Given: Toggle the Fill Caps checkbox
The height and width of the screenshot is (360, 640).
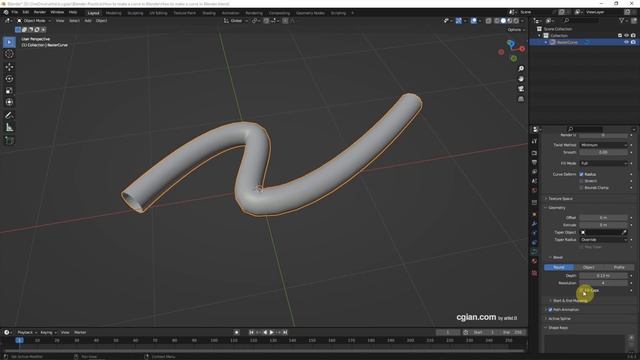Looking at the screenshot, I should [582, 290].
